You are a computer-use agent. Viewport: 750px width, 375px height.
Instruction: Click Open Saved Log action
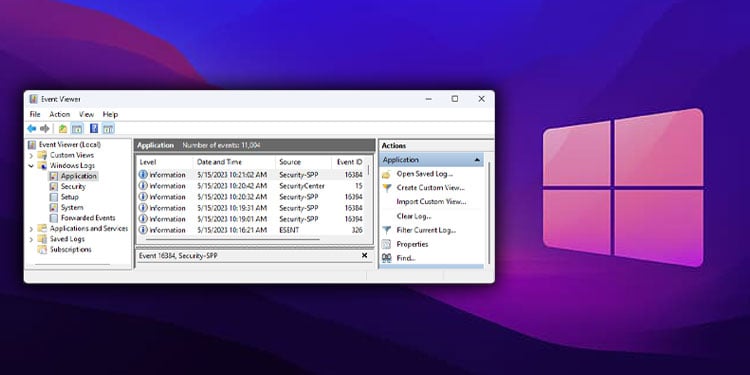pos(425,174)
